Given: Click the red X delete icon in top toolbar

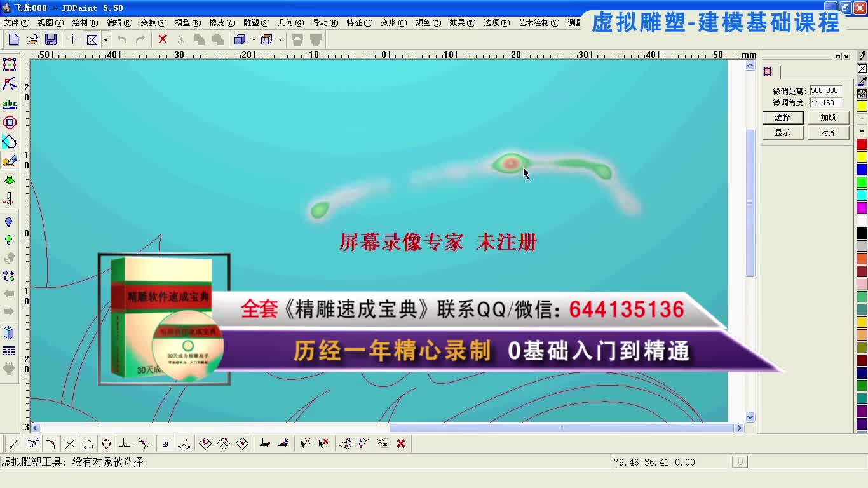Looking at the screenshot, I should tap(162, 39).
